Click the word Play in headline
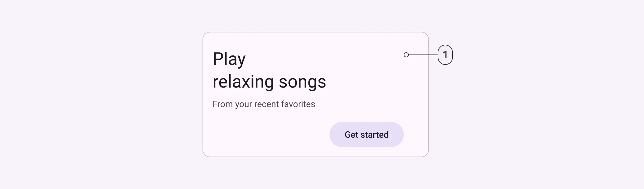 [x=229, y=59]
